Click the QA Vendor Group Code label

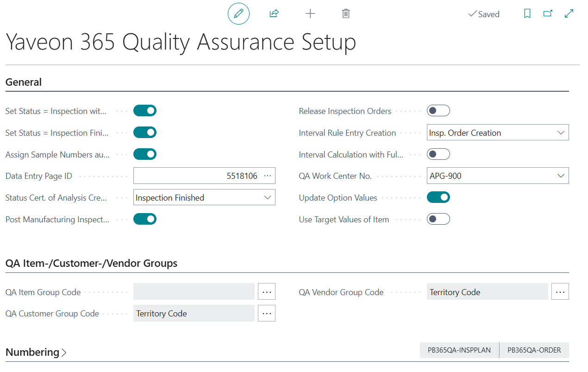click(x=341, y=292)
